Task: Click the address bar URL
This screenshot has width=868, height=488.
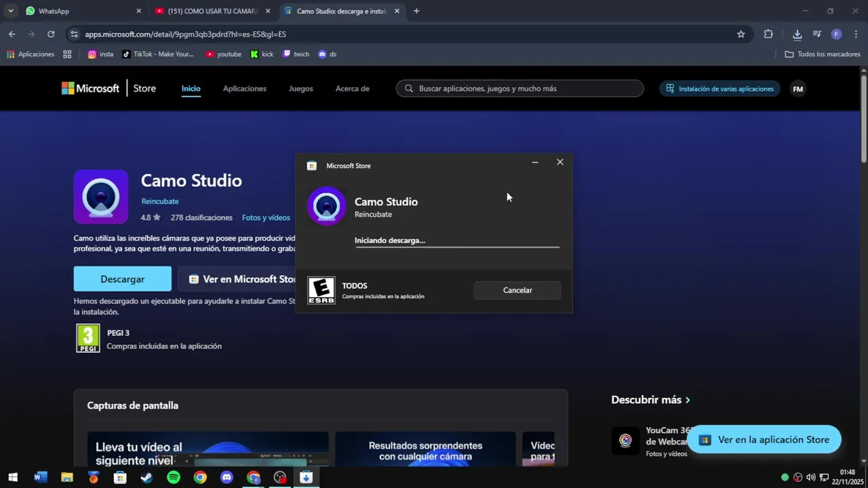Action: 185,34
